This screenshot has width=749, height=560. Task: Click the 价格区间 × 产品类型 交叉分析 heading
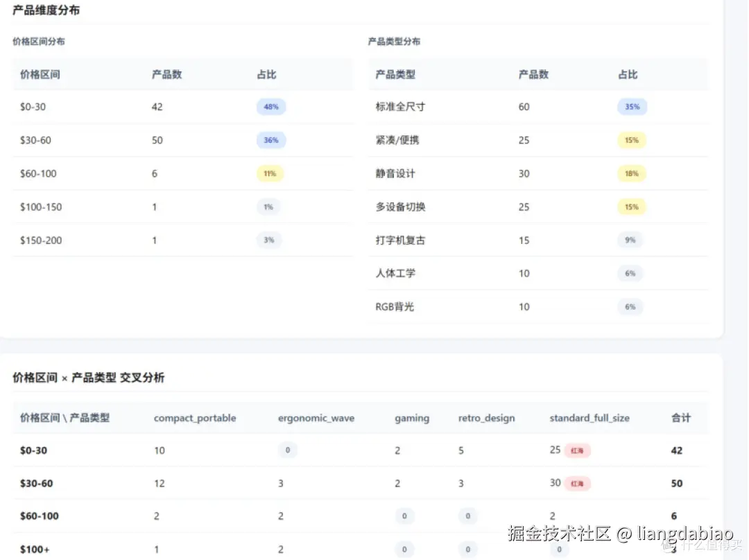[x=88, y=378]
